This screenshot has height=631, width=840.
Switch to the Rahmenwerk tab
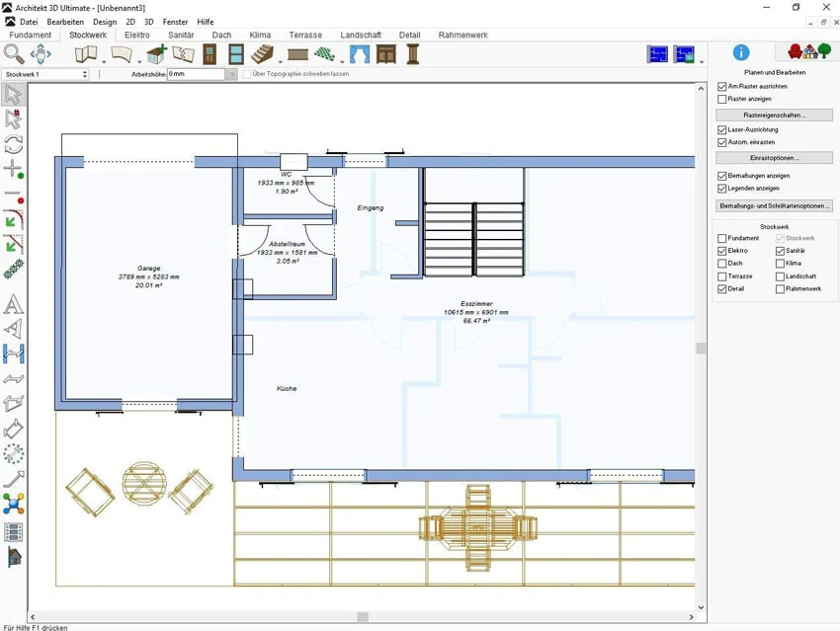coord(462,35)
